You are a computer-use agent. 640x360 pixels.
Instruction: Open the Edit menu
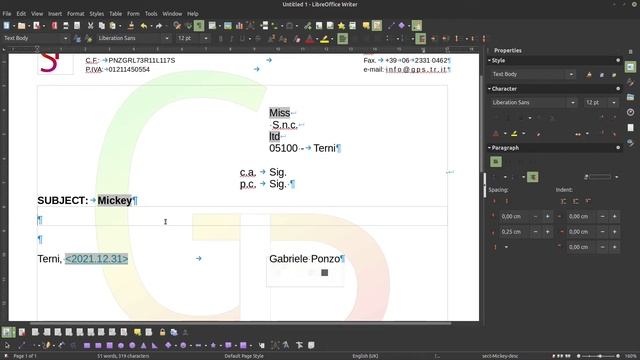(21, 14)
